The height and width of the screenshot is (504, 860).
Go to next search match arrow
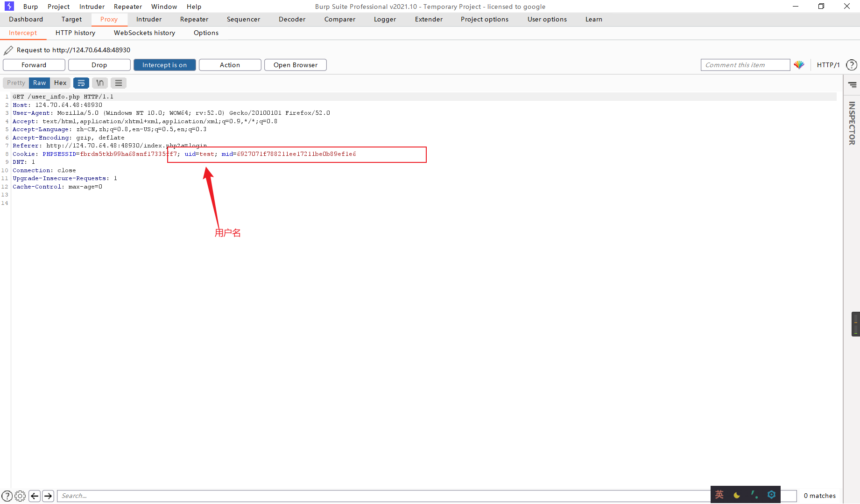pyautogui.click(x=48, y=496)
